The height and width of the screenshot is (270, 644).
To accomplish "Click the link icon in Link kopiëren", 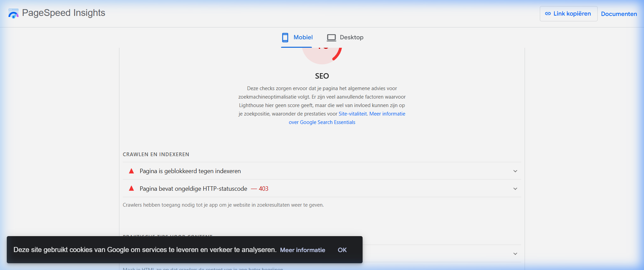I will (x=548, y=14).
